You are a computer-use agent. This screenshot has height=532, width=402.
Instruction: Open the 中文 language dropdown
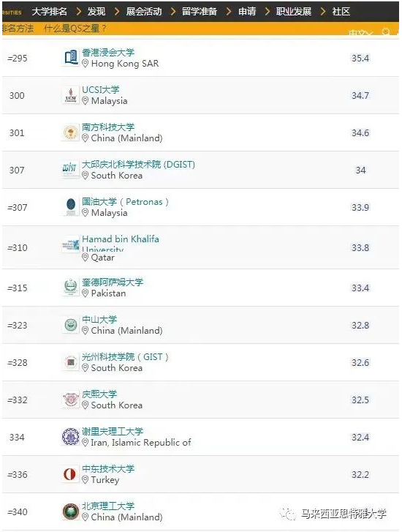coord(361,33)
